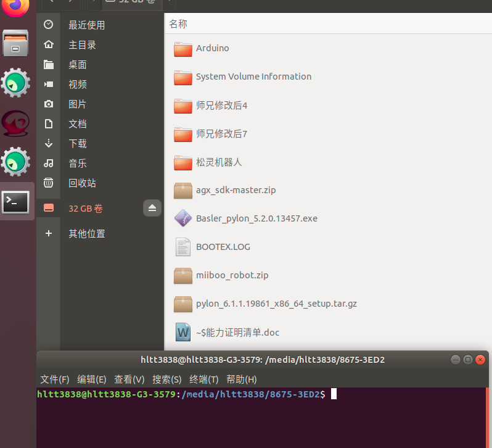Go to 音乐 in the sidebar
The image size is (492, 448).
78,164
